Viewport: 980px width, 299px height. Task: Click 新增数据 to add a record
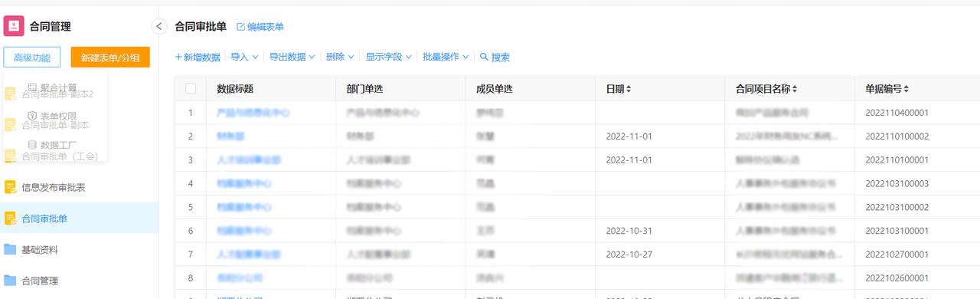(198, 57)
